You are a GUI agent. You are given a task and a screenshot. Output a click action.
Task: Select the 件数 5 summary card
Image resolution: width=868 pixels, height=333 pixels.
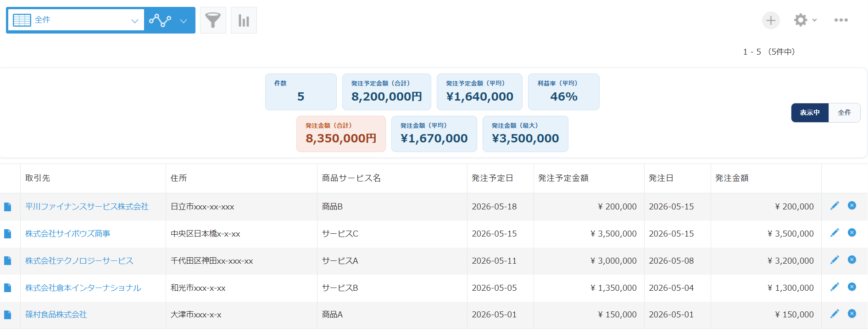[301, 92]
